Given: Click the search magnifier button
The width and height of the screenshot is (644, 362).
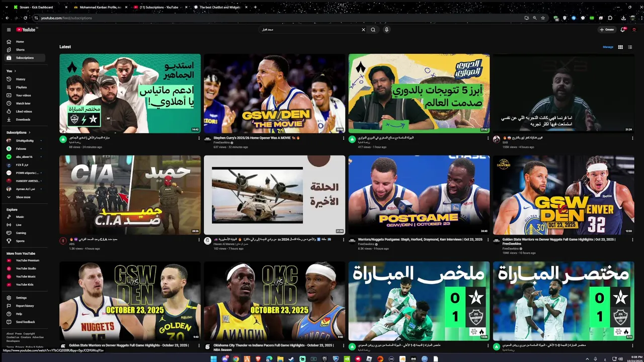Looking at the screenshot, I should tap(373, 30).
